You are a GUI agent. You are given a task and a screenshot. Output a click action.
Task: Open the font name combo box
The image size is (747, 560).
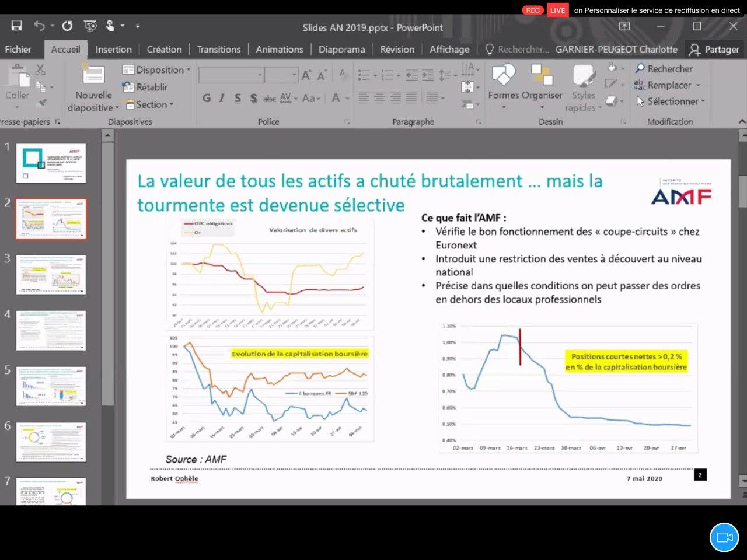tap(231, 75)
